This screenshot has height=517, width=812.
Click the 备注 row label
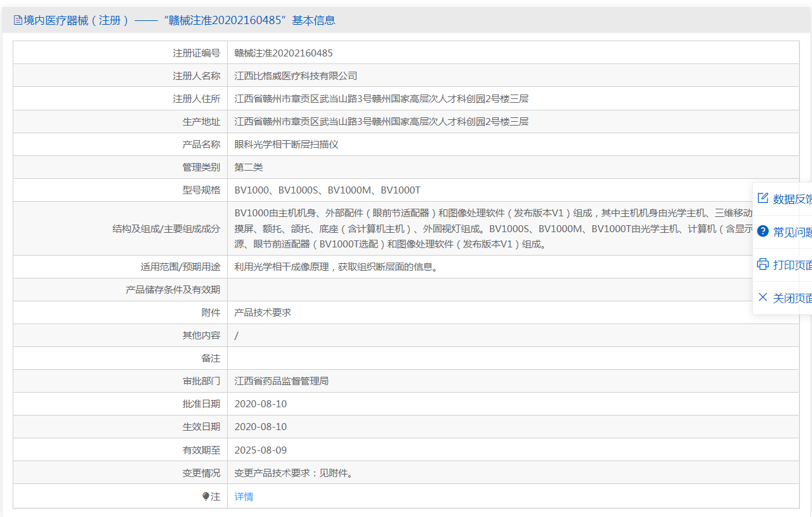pyautogui.click(x=211, y=358)
